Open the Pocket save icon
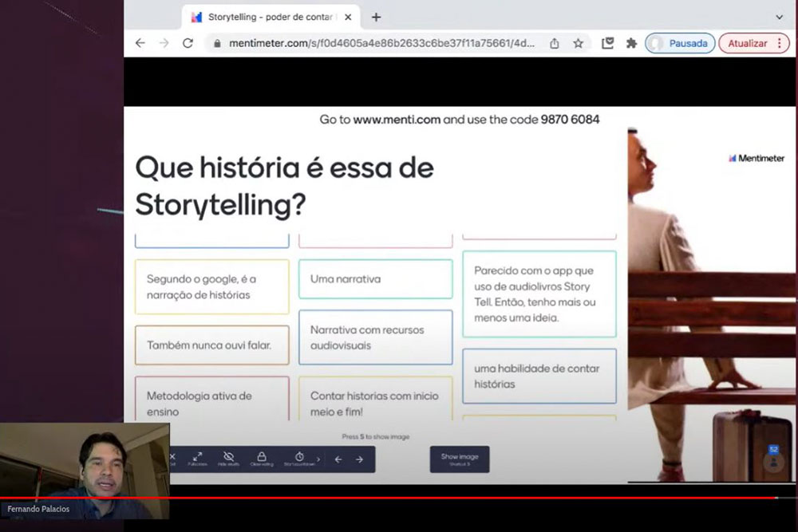The image size is (798, 532). click(x=608, y=43)
